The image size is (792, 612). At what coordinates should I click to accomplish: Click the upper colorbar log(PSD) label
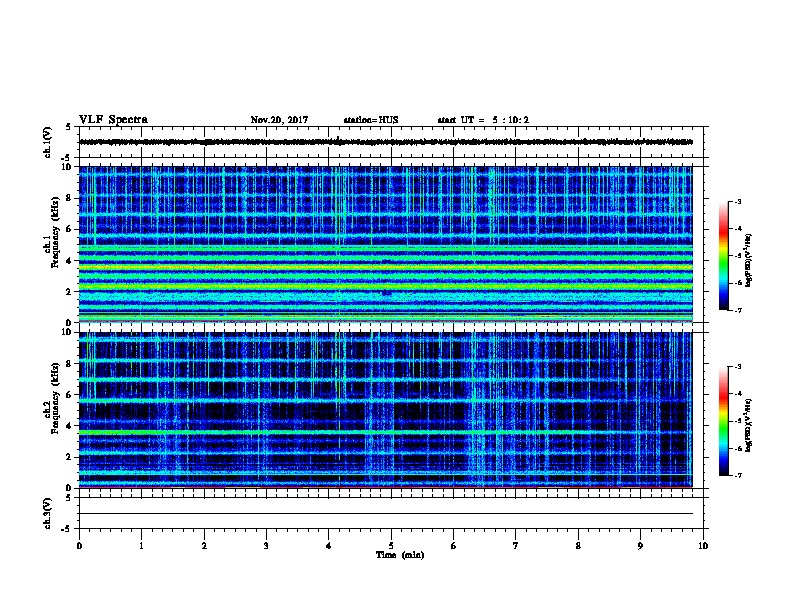pos(749,260)
